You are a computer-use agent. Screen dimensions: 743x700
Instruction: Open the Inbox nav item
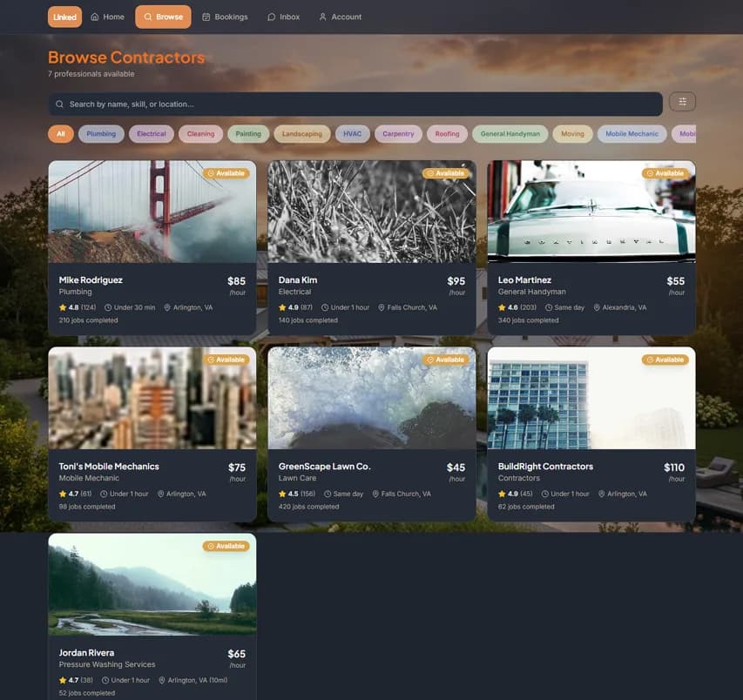(283, 17)
